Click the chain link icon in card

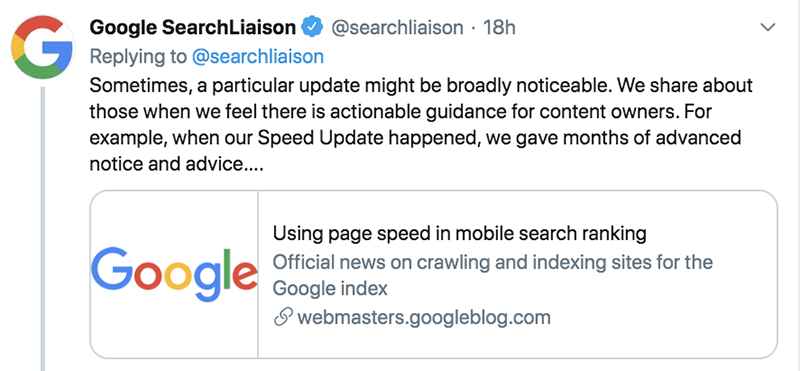pyautogui.click(x=283, y=317)
